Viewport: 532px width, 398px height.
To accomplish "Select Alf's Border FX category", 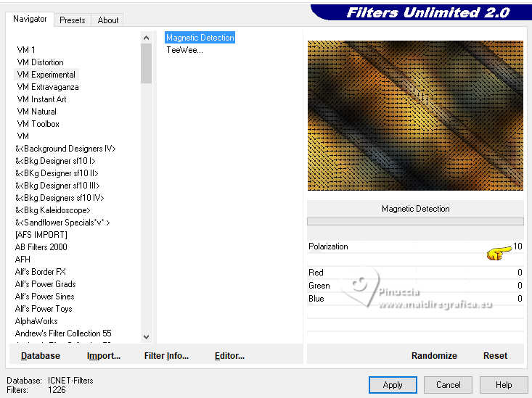I will [41, 272].
